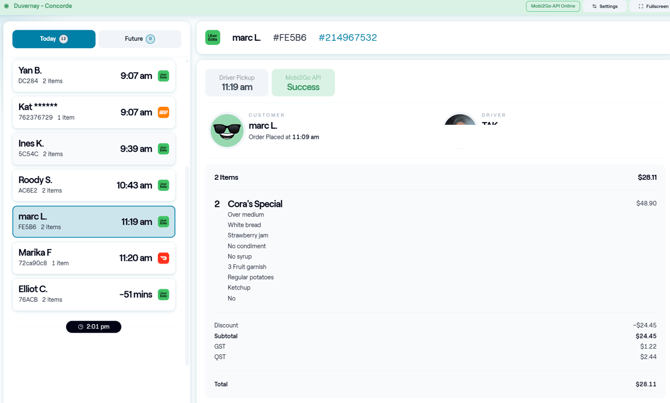Open Roody S. order at 10:43 am
This screenshot has height=403, width=670.
[x=94, y=185]
